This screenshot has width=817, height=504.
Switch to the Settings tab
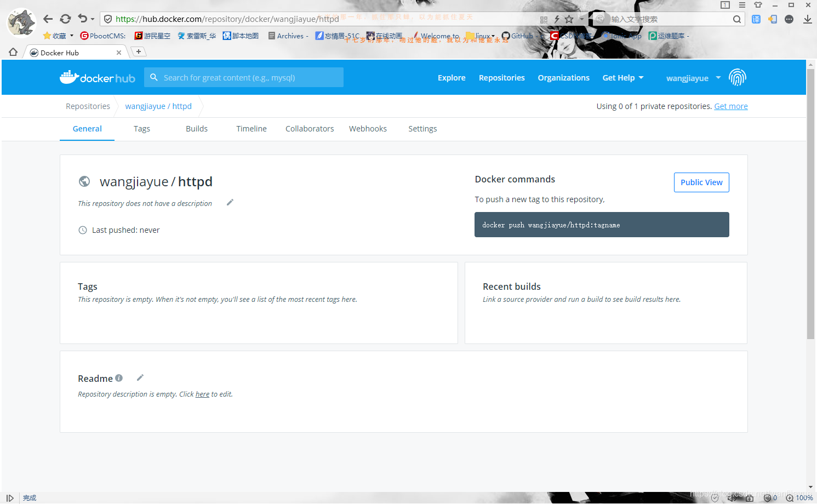point(422,129)
